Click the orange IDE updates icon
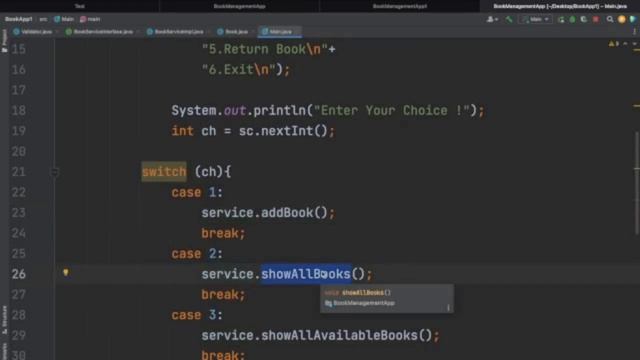The width and height of the screenshot is (640, 360). click(622, 19)
